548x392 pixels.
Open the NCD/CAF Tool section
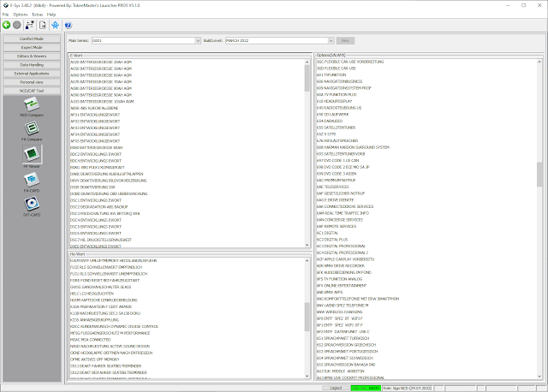point(32,91)
